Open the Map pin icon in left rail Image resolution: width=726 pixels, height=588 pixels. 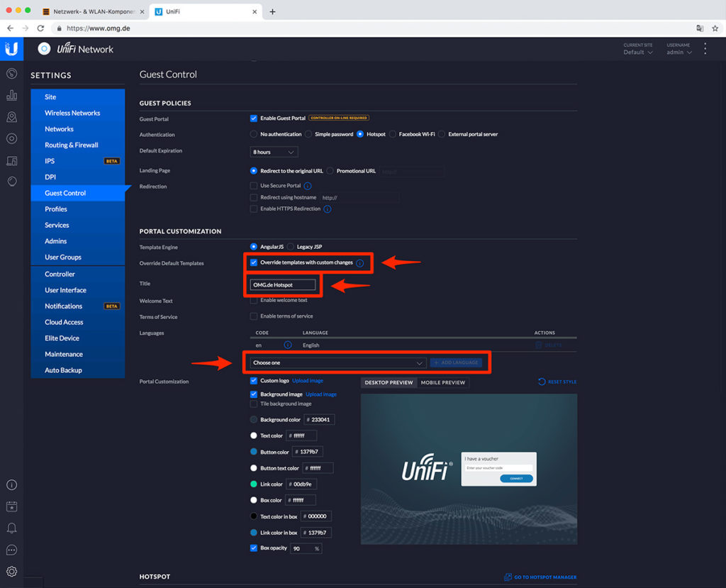11,117
